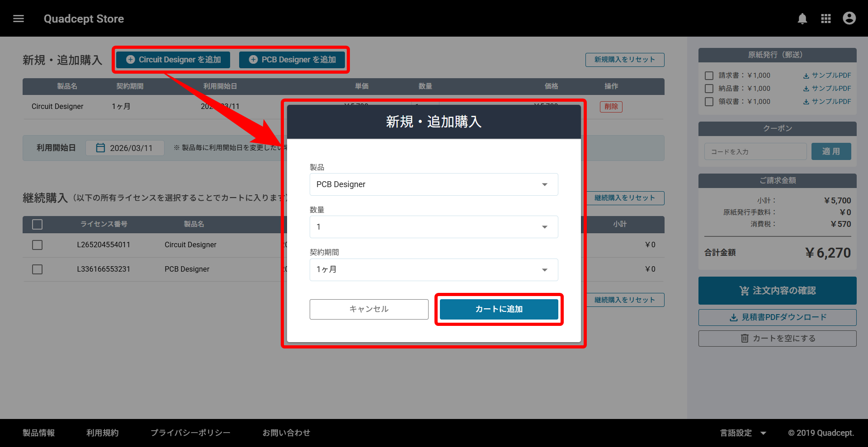The height and width of the screenshot is (447, 868).
Task: Expand the 契約期間 dropdown showing 1ヶ月
Action: pos(434,270)
